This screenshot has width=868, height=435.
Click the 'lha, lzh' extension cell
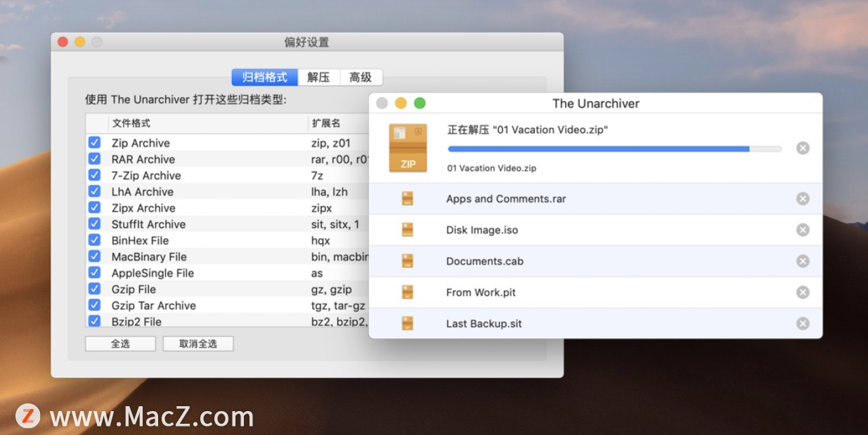[x=330, y=191]
